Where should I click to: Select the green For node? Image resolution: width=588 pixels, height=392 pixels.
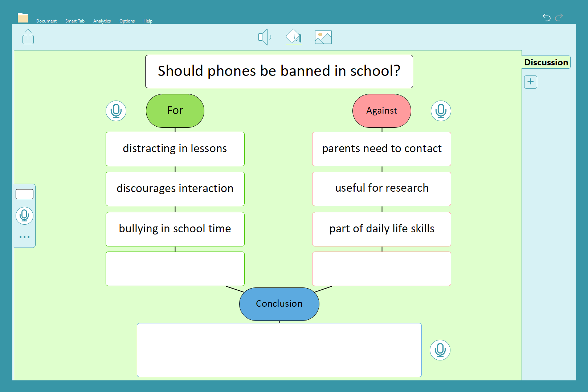point(175,111)
